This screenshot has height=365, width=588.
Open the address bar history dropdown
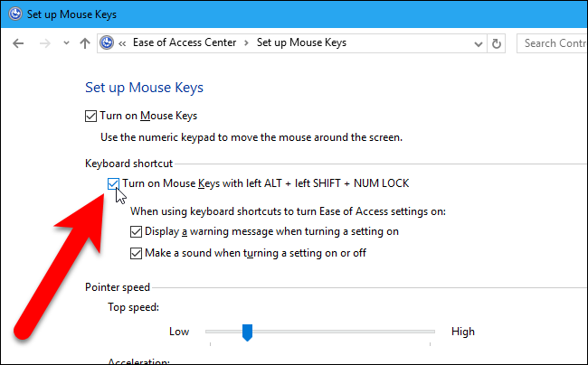click(477, 43)
